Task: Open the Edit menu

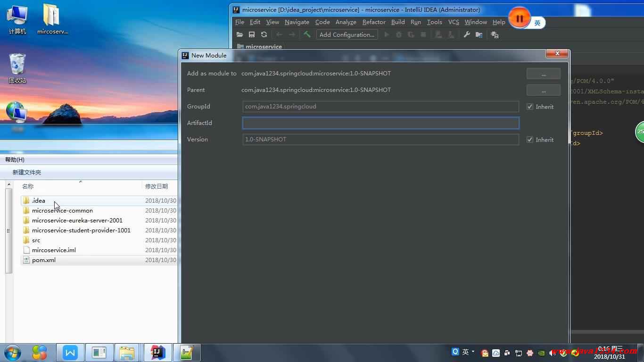Action: (255, 22)
